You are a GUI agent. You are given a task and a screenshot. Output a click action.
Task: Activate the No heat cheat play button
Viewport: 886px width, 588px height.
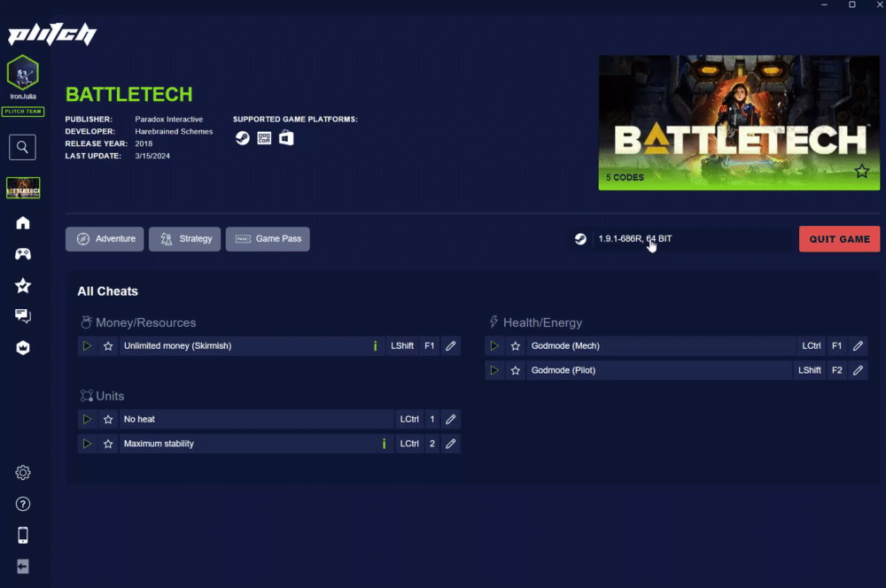87,419
